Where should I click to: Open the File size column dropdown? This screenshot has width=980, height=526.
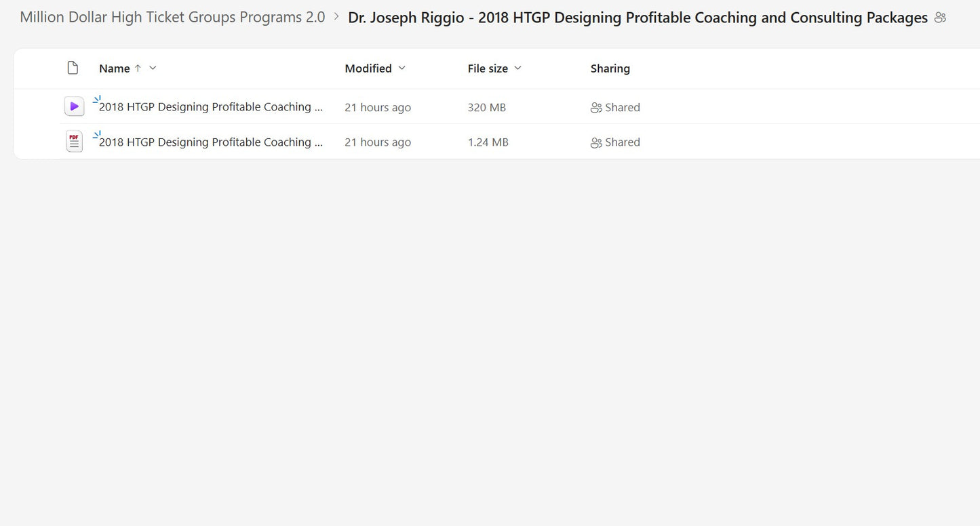click(517, 68)
